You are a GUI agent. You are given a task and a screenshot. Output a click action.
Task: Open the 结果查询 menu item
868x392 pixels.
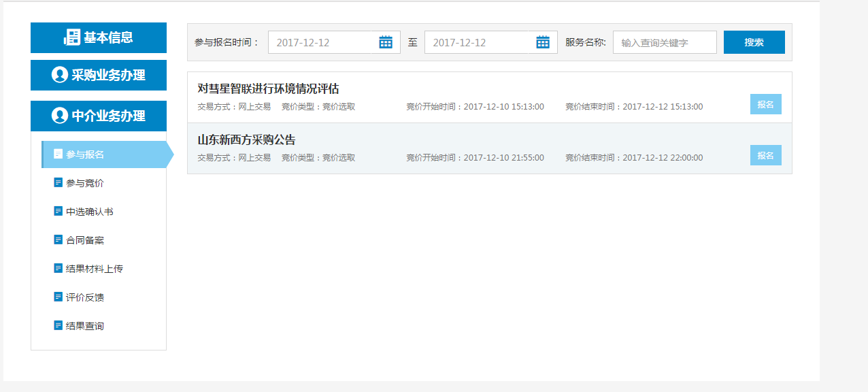click(85, 326)
